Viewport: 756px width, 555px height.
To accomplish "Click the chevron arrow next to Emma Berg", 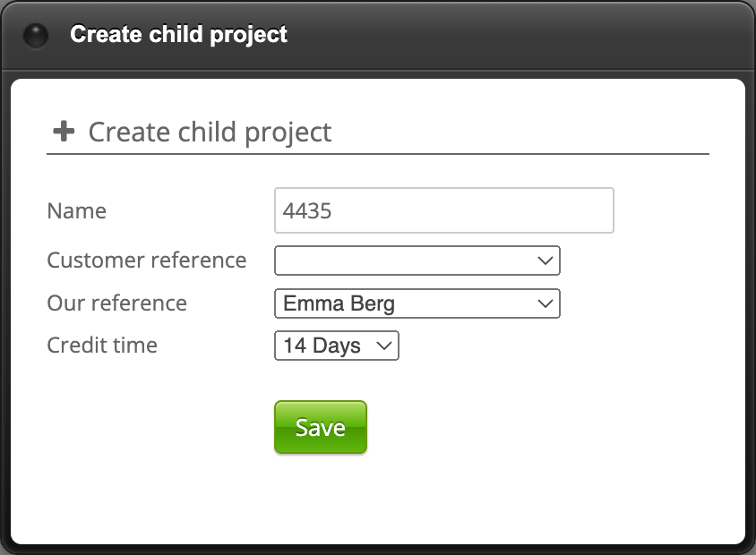I will click(546, 303).
